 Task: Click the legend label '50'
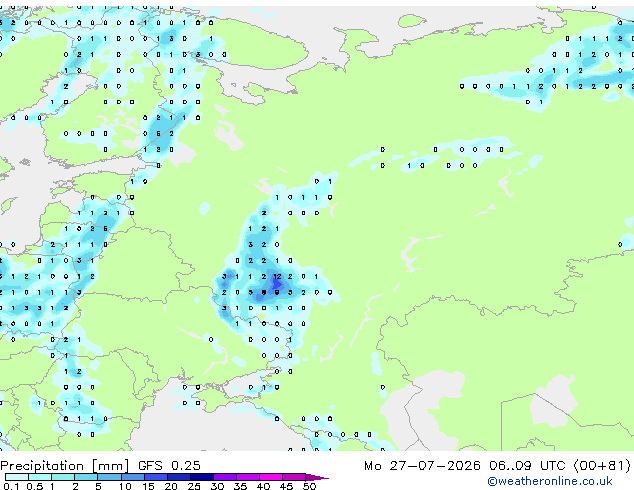click(x=309, y=486)
